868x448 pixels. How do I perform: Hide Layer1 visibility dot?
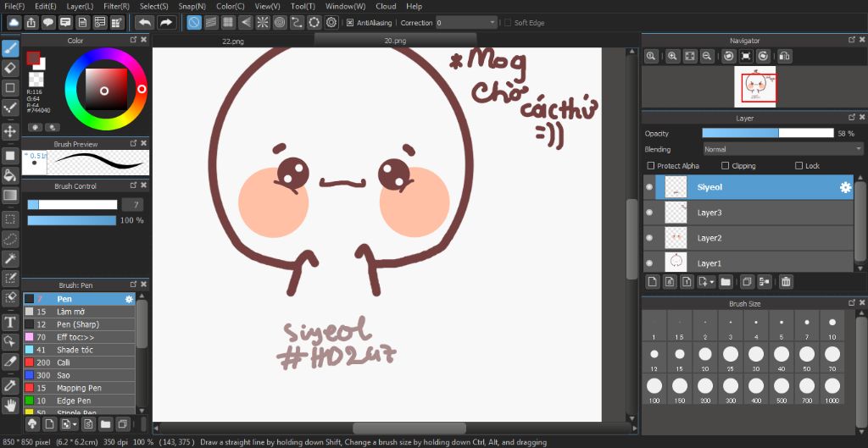click(649, 263)
